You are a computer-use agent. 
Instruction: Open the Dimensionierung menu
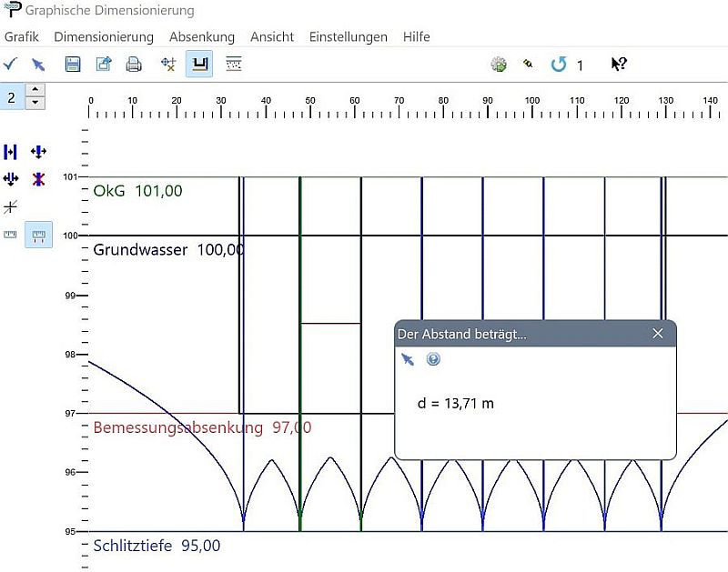[x=103, y=37]
